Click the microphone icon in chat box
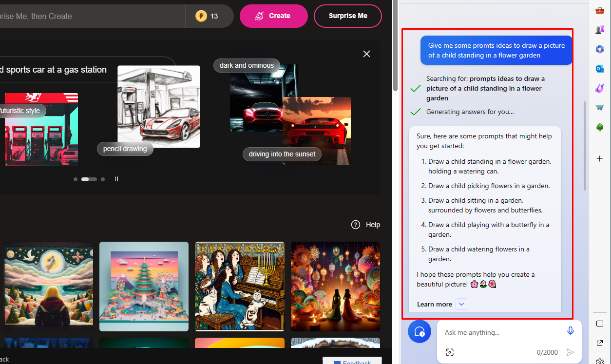This screenshot has width=611, height=364. [571, 331]
